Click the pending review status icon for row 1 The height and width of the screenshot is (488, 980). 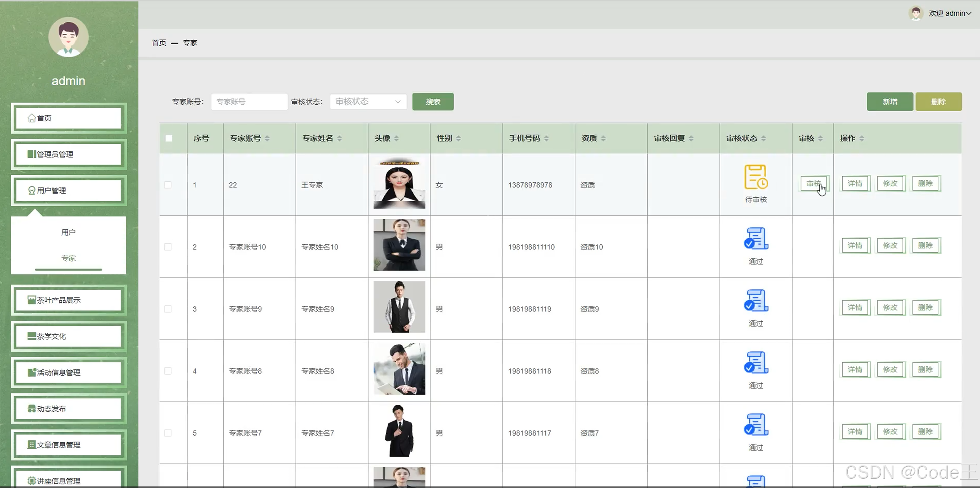click(x=755, y=177)
